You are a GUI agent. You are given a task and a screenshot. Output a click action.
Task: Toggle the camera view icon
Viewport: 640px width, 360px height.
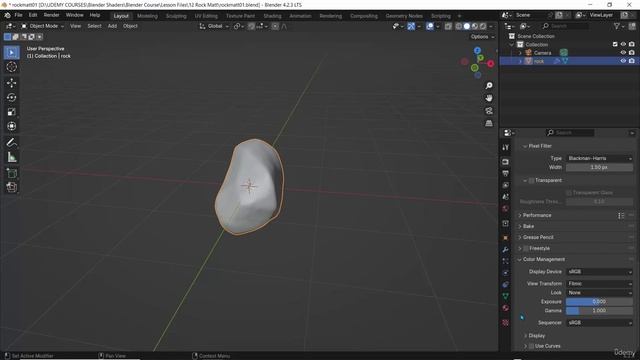pos(489,111)
